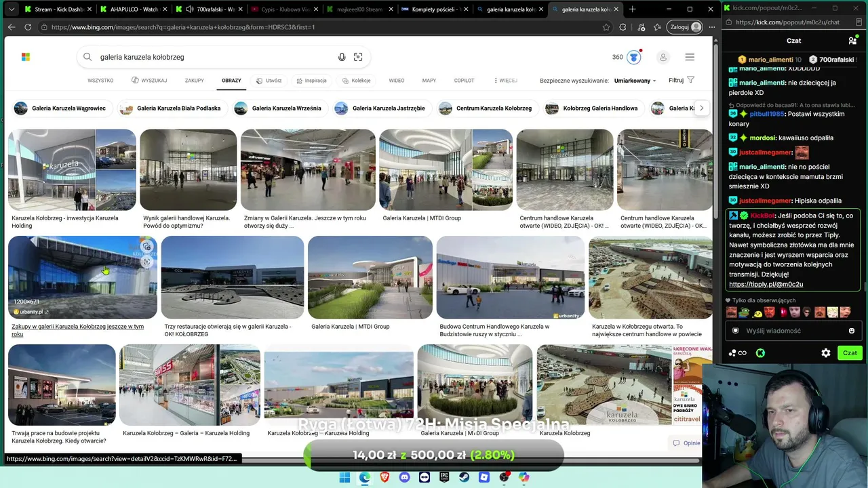Expand safe search Umiarkowany dropdown

[x=635, y=81]
